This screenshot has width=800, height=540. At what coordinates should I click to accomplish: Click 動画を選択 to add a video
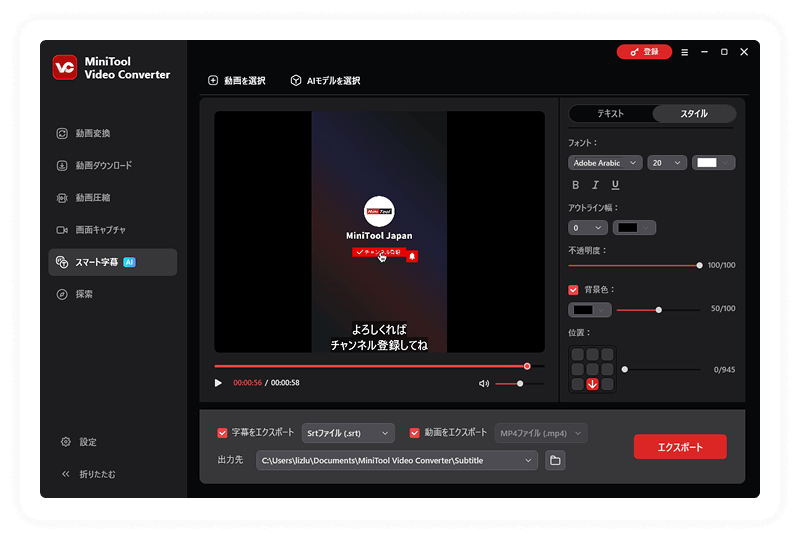237,81
